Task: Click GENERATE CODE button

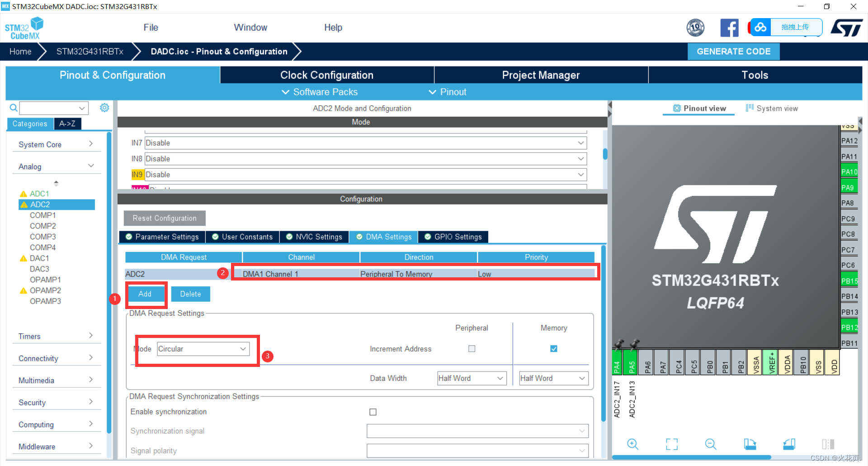Action: click(x=733, y=52)
